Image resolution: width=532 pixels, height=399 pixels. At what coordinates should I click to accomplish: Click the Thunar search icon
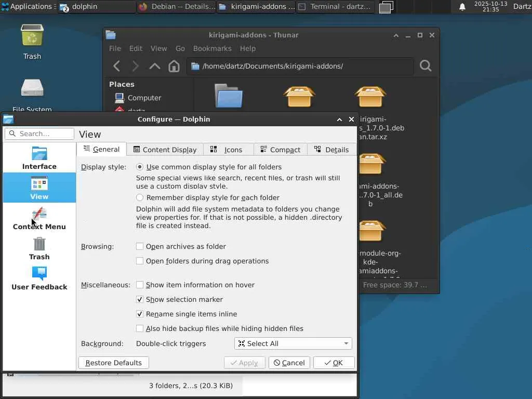tap(425, 66)
